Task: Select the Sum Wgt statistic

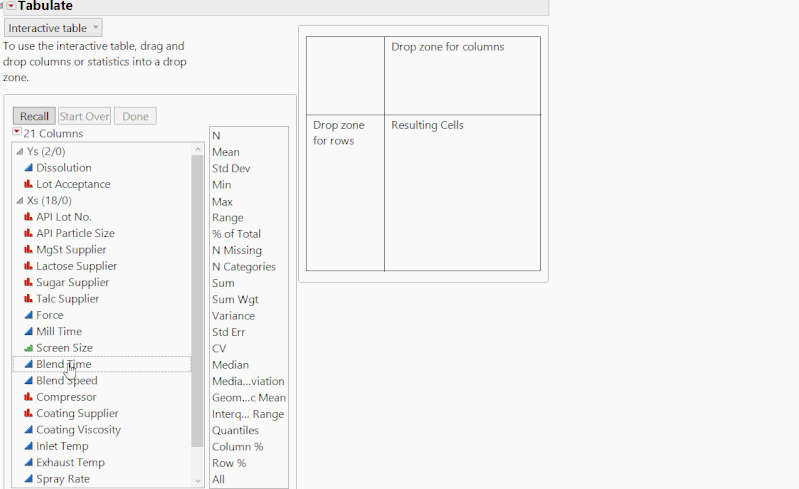Action: pyautogui.click(x=235, y=299)
